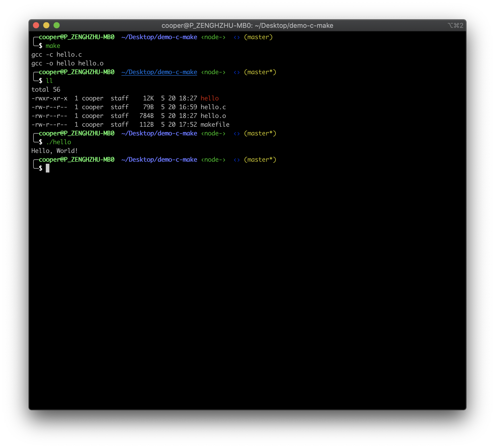
Task: Click the 'hello.o' filename in listing
Action: click(x=213, y=116)
